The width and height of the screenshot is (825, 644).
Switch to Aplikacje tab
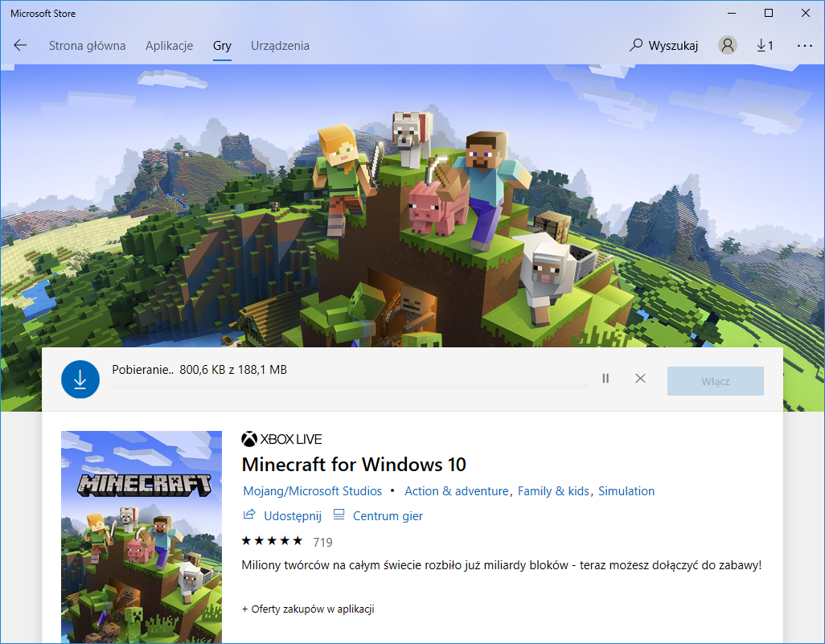click(x=170, y=46)
